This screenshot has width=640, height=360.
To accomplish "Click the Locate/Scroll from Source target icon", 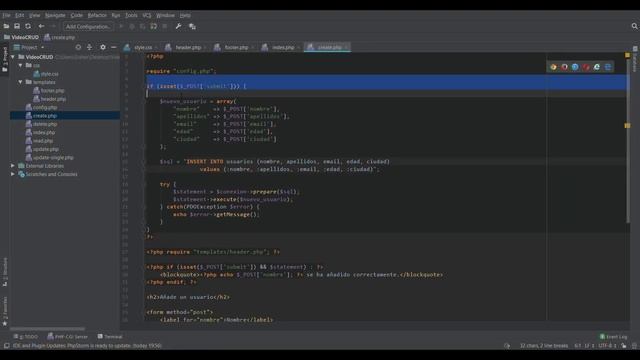I will tap(78, 47).
